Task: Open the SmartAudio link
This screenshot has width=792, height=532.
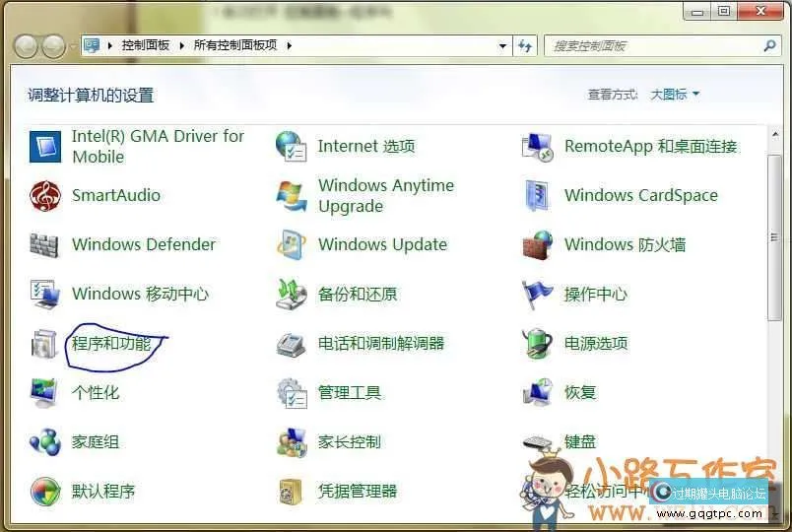Action: [x=116, y=195]
